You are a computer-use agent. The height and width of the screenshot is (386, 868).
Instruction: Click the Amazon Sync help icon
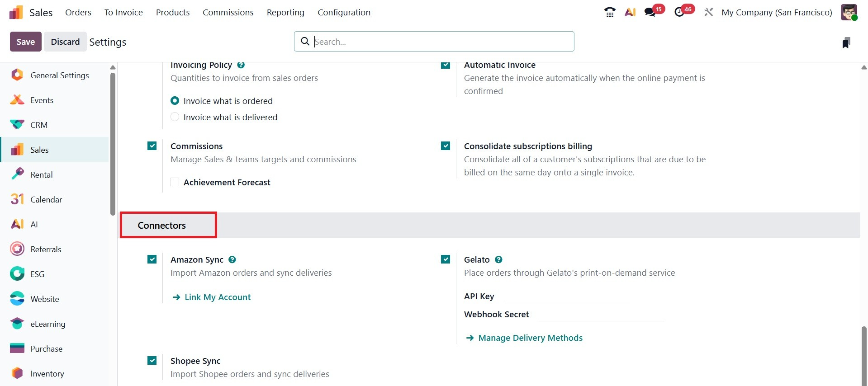click(232, 259)
